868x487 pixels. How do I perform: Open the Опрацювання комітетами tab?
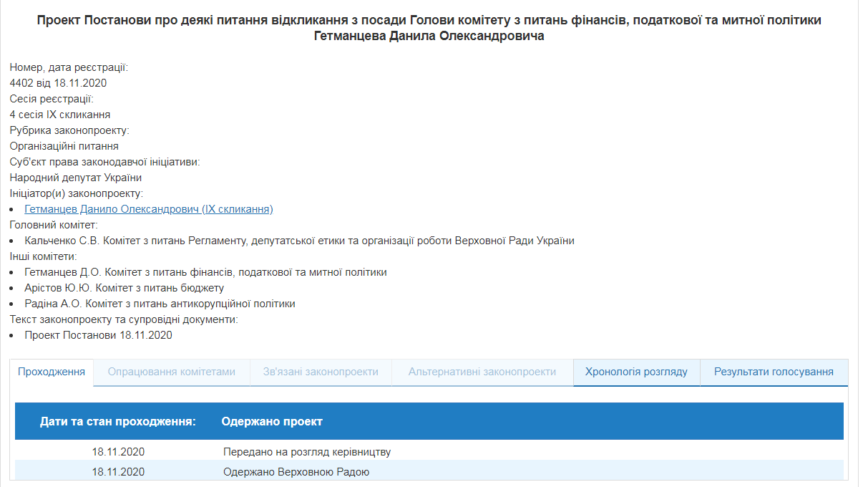[171, 372]
